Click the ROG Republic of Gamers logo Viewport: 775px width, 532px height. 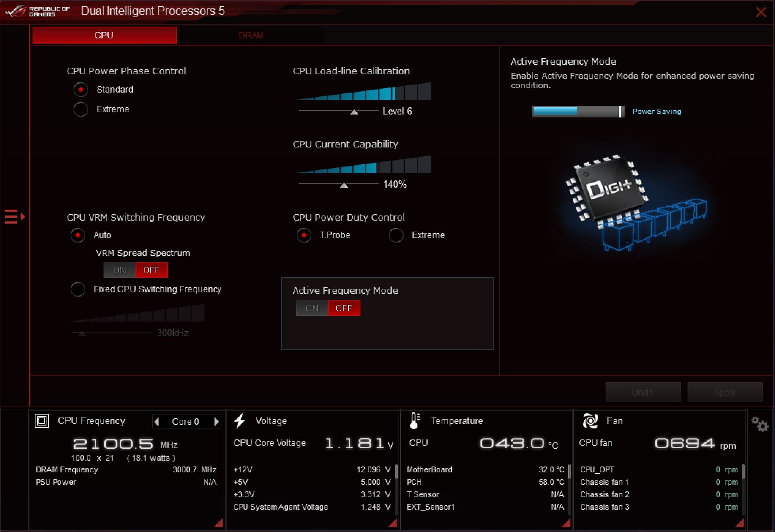(x=37, y=11)
